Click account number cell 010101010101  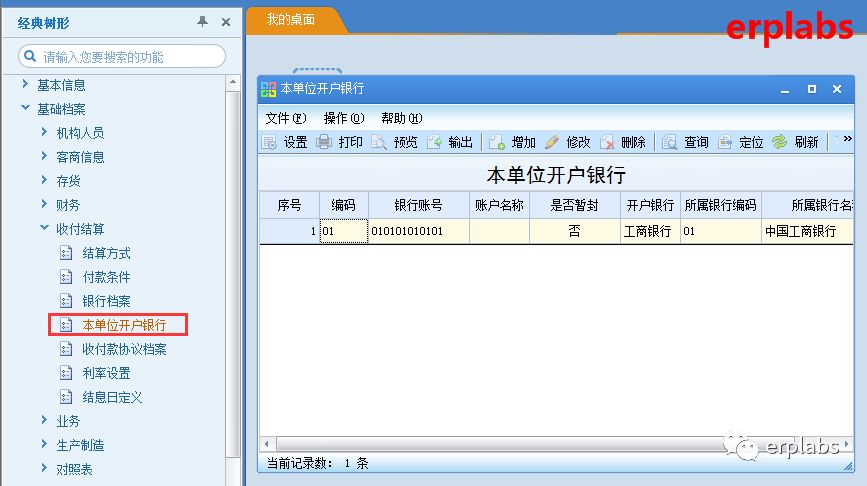coord(419,231)
